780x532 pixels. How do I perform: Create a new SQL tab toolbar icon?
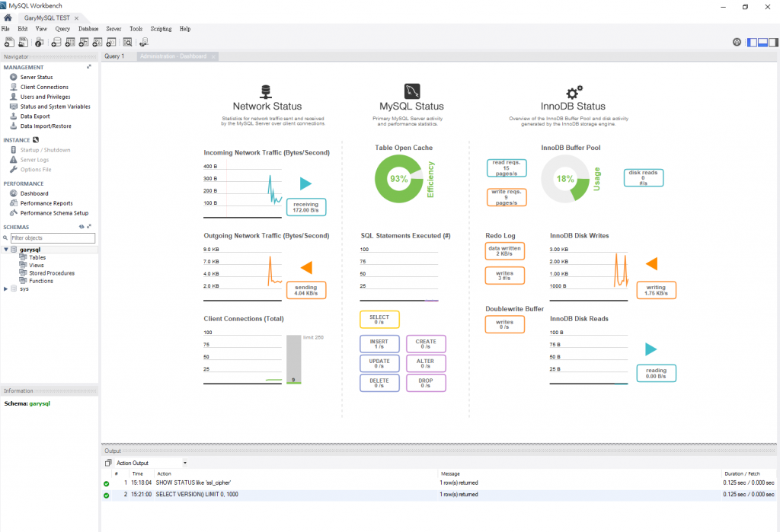tap(9, 43)
